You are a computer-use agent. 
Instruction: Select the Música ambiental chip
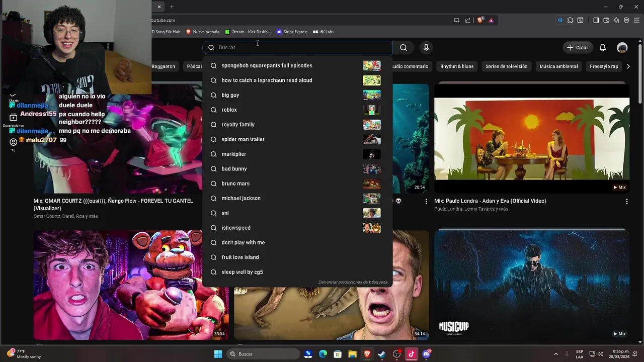(558, 66)
